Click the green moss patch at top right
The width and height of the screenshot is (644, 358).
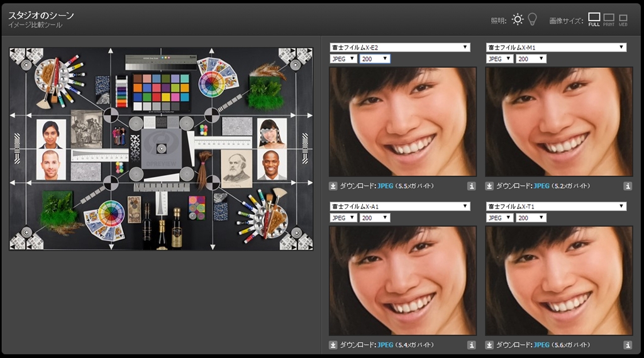(266, 93)
